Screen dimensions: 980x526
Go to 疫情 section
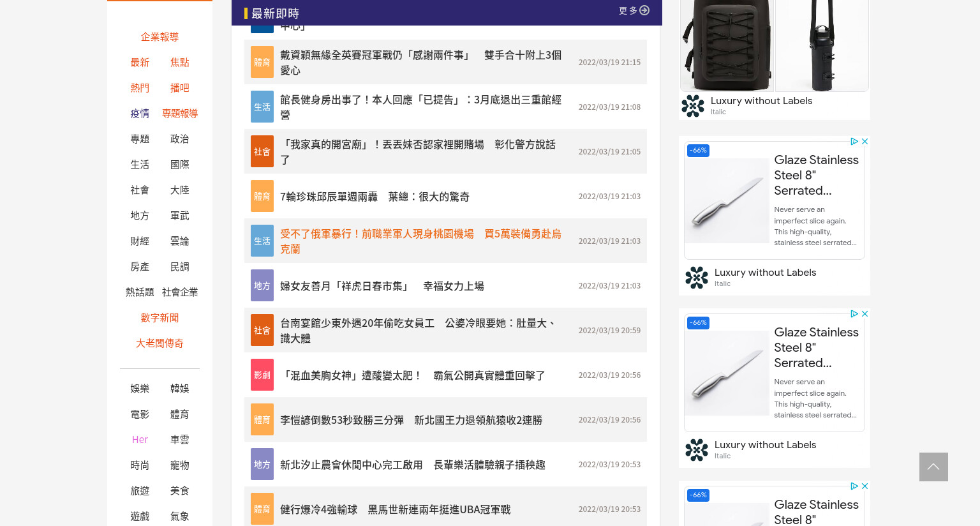(140, 114)
